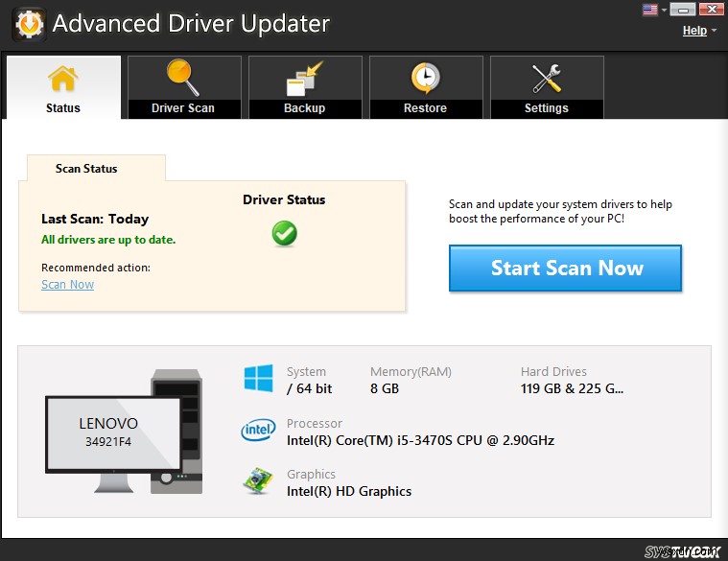This screenshot has width=728, height=561.
Task: Click the 'Advanced Driver Updater' title text
Action: point(191,24)
